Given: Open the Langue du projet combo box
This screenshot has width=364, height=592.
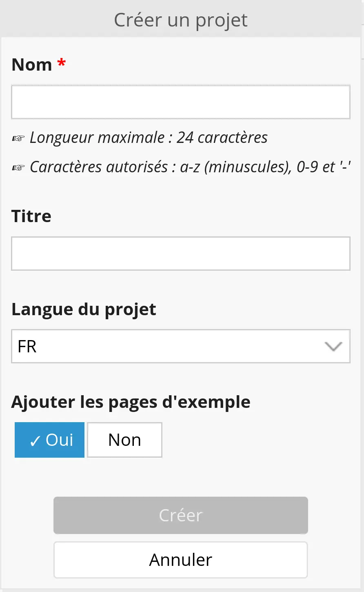Looking at the screenshot, I should tap(180, 346).
